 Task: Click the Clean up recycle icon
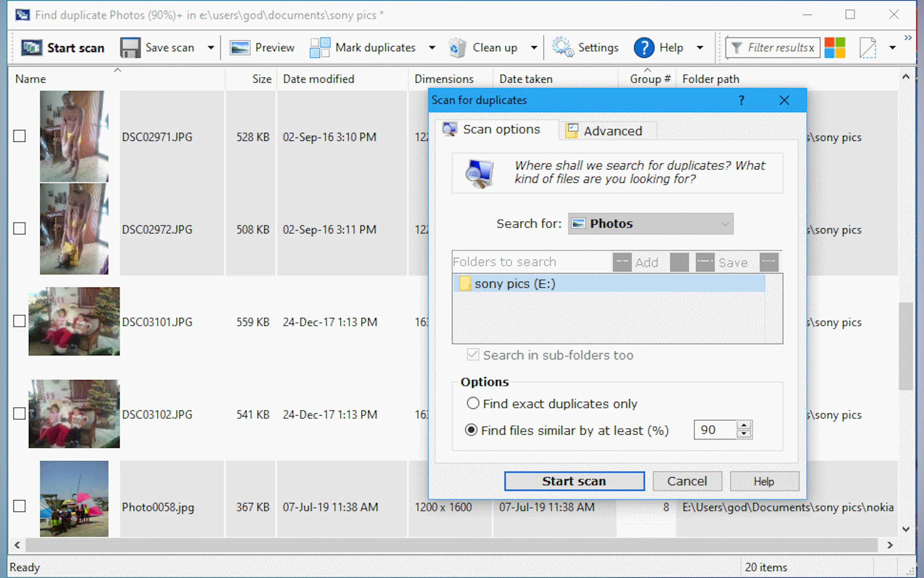pyautogui.click(x=457, y=48)
